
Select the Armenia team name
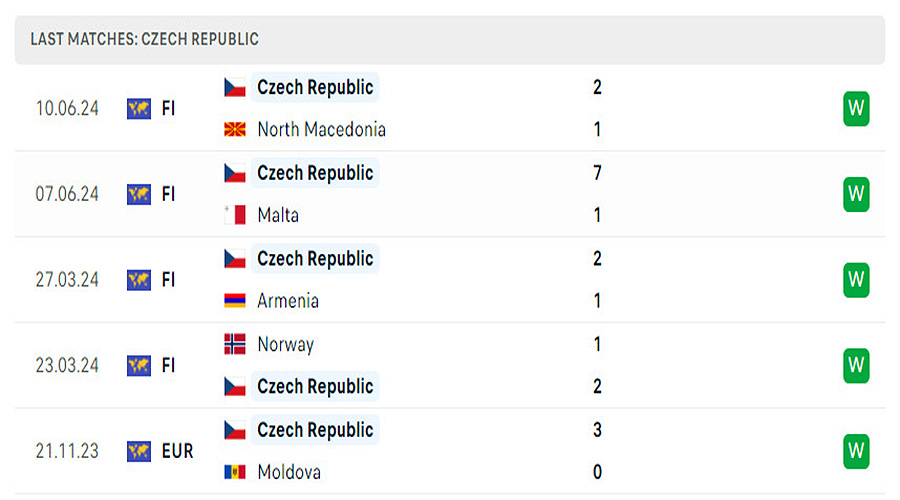click(x=288, y=301)
